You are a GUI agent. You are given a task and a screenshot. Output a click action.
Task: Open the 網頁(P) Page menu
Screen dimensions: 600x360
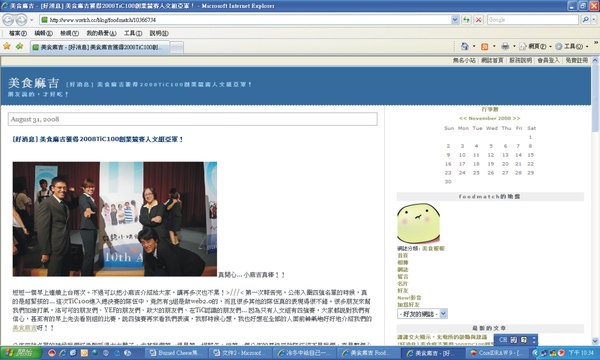click(535, 47)
